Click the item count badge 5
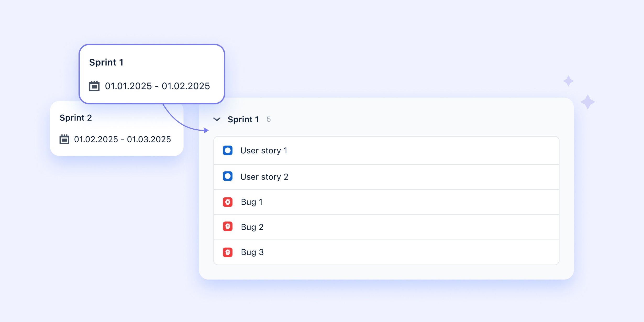 269,119
